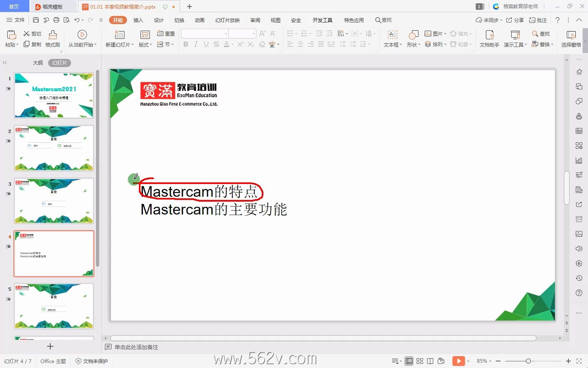Click the Not Synced (未同步) button
The image size is (588, 368).
point(489,20)
